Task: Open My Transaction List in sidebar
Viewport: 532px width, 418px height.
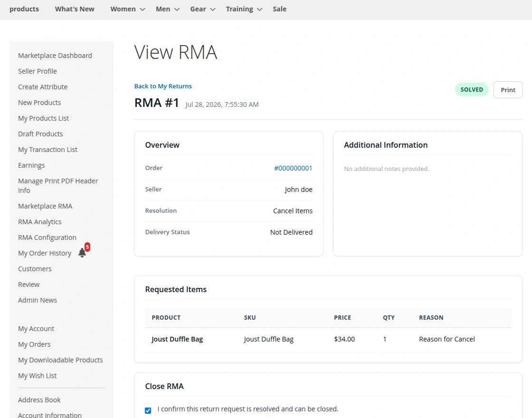Action: click(x=47, y=150)
